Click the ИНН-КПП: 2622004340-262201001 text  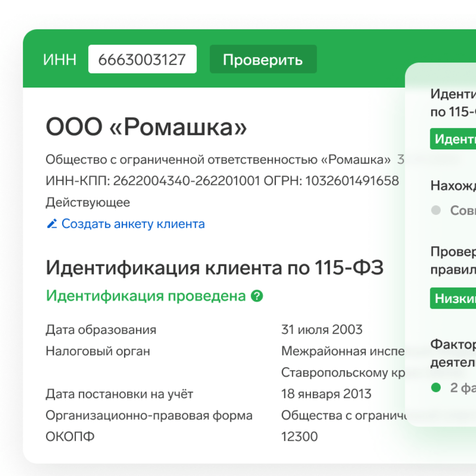tap(153, 181)
